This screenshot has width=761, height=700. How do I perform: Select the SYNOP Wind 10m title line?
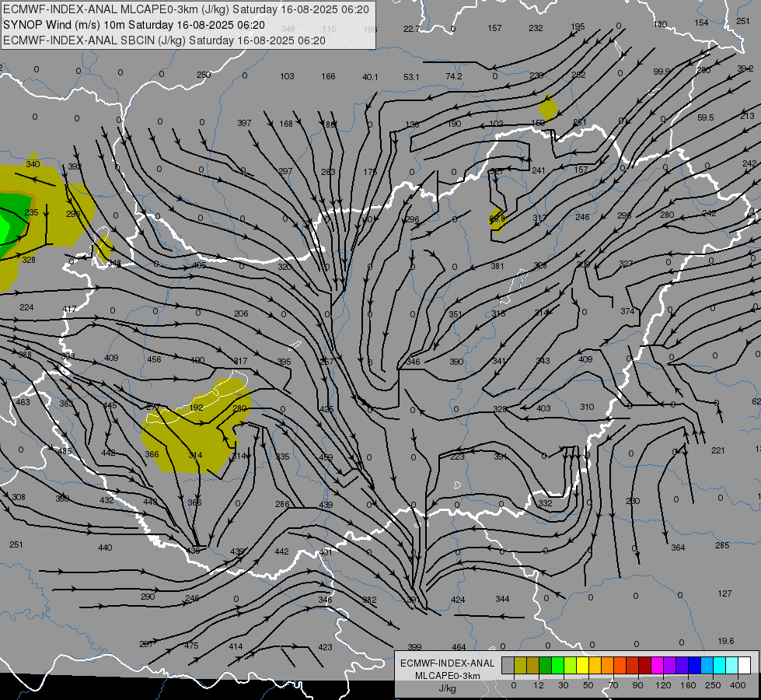(134, 25)
